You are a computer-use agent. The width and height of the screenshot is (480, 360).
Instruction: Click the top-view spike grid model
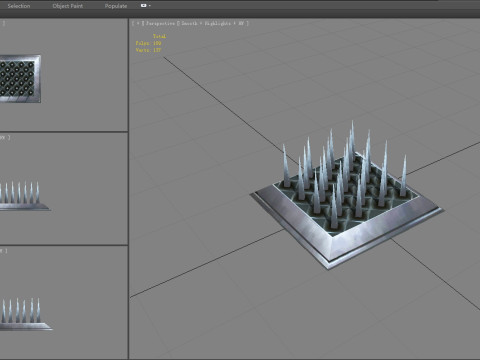tap(20, 79)
